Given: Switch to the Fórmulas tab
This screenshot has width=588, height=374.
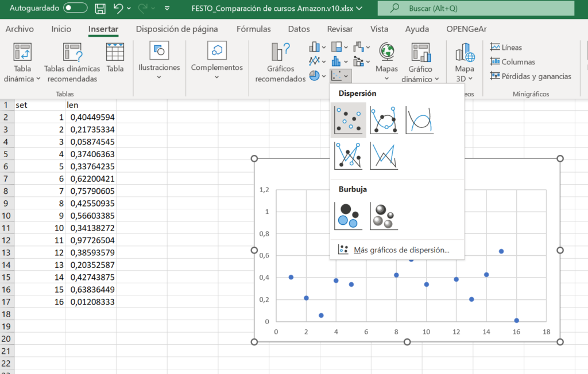Looking at the screenshot, I should [253, 29].
